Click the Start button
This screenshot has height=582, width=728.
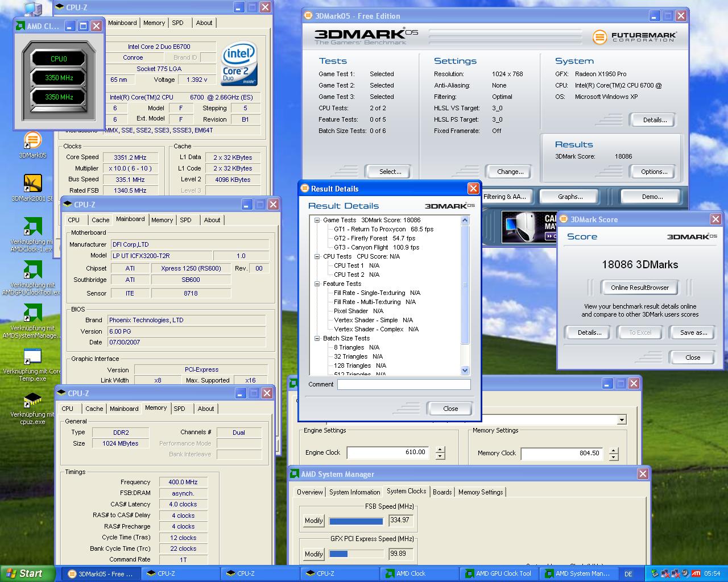[28, 573]
